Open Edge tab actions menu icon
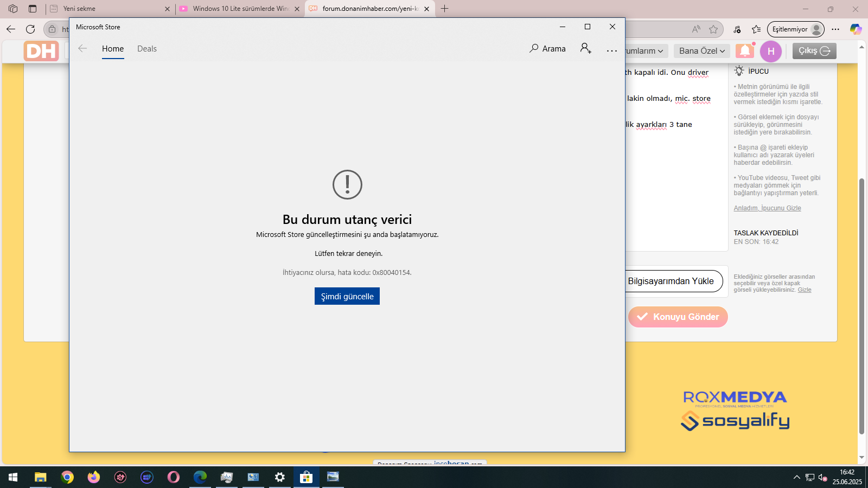This screenshot has width=868, height=488. tap(33, 9)
